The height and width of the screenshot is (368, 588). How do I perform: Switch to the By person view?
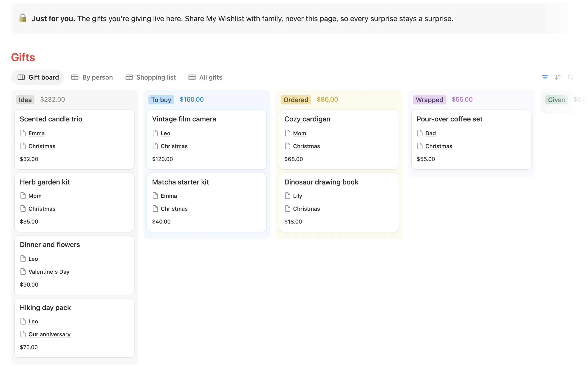point(92,78)
